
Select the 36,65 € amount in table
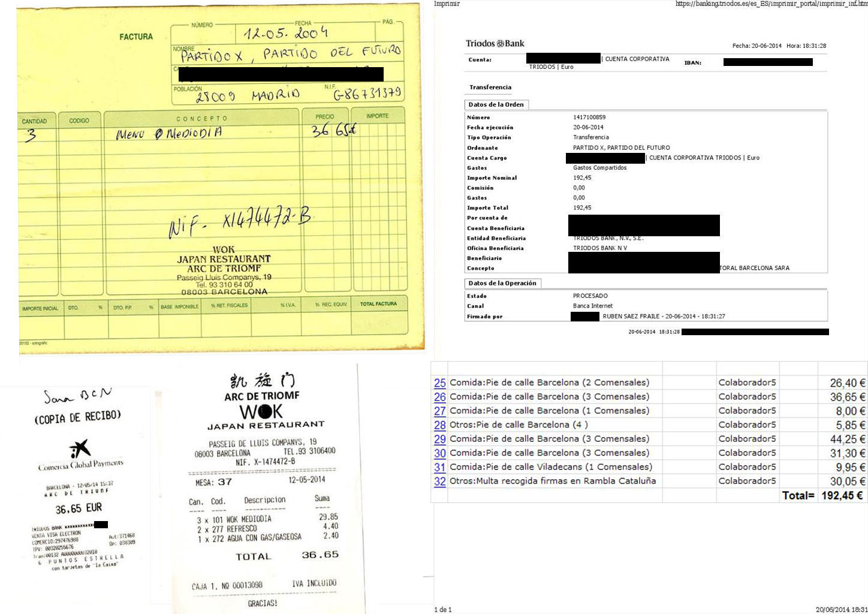[x=848, y=397]
